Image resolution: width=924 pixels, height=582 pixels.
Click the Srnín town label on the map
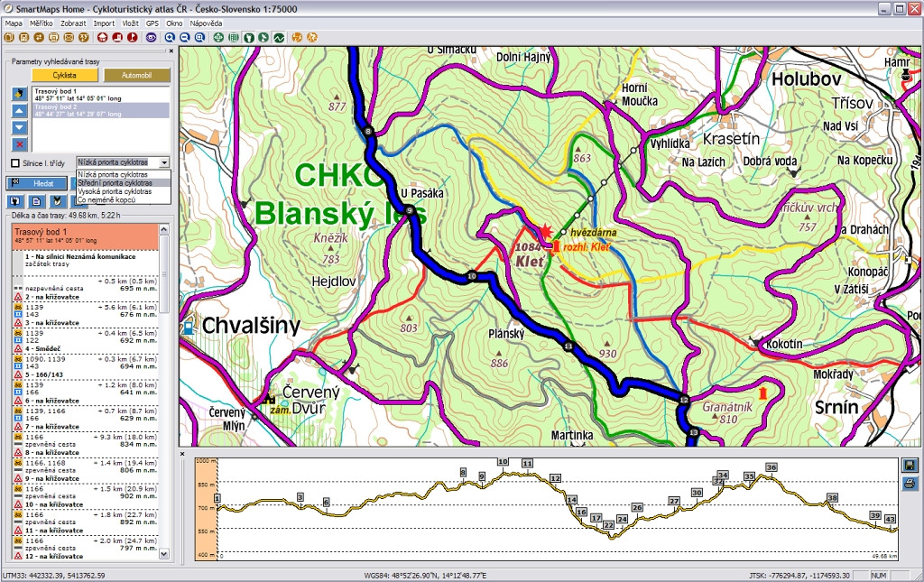836,407
